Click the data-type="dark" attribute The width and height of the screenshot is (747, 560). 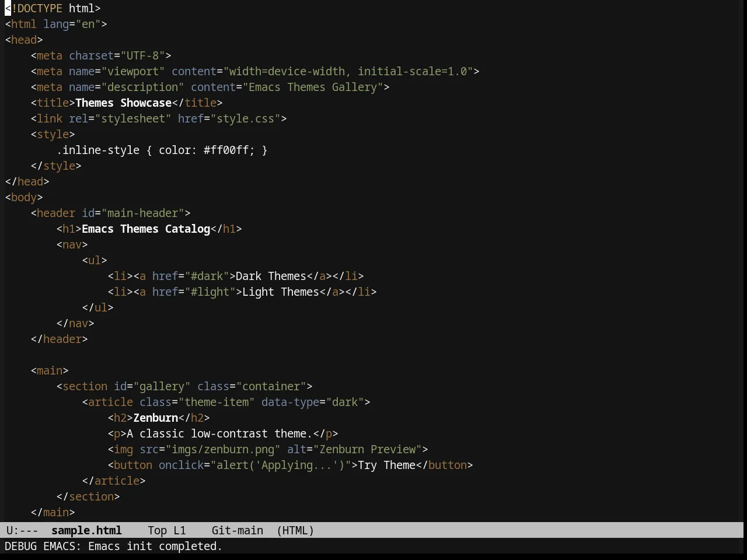click(x=313, y=402)
